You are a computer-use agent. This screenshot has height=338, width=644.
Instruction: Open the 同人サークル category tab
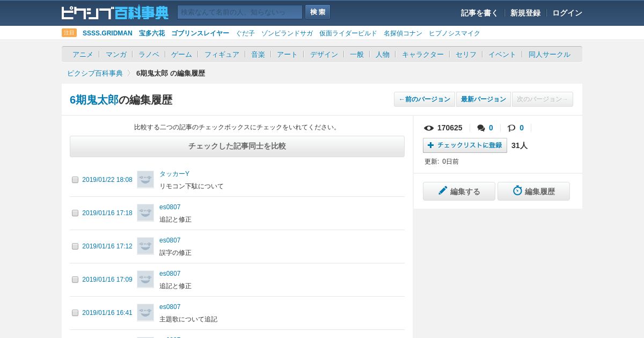(x=550, y=54)
